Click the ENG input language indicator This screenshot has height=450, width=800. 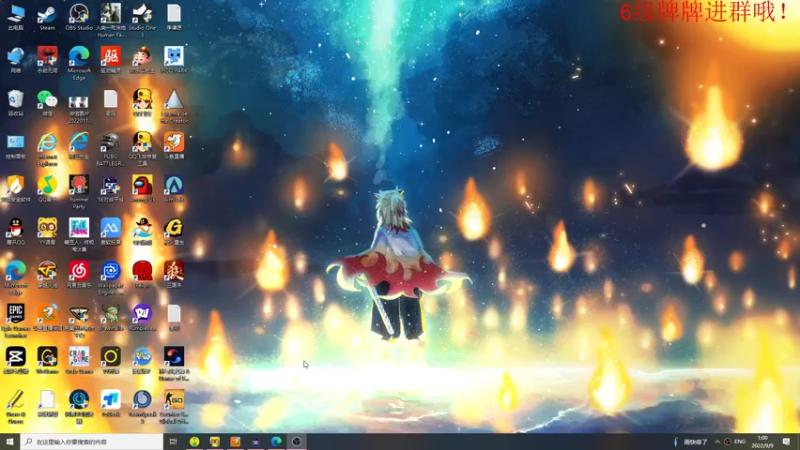pyautogui.click(x=740, y=442)
